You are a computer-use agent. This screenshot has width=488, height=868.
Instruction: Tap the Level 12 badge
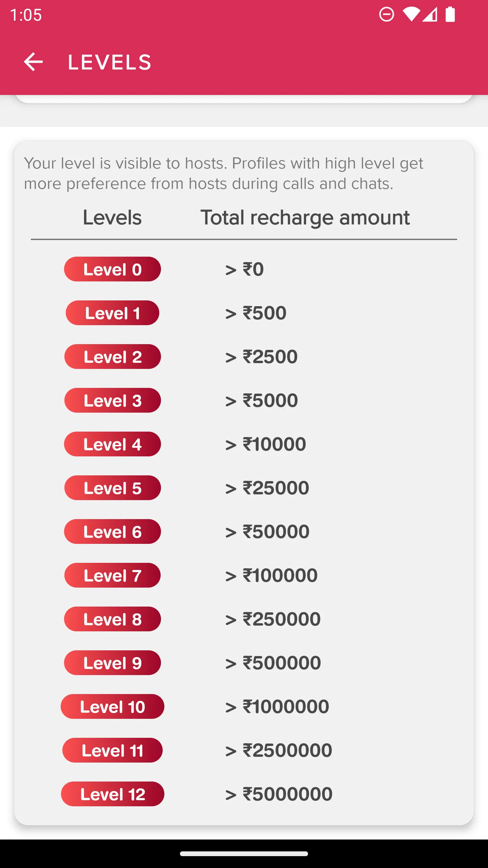click(113, 794)
